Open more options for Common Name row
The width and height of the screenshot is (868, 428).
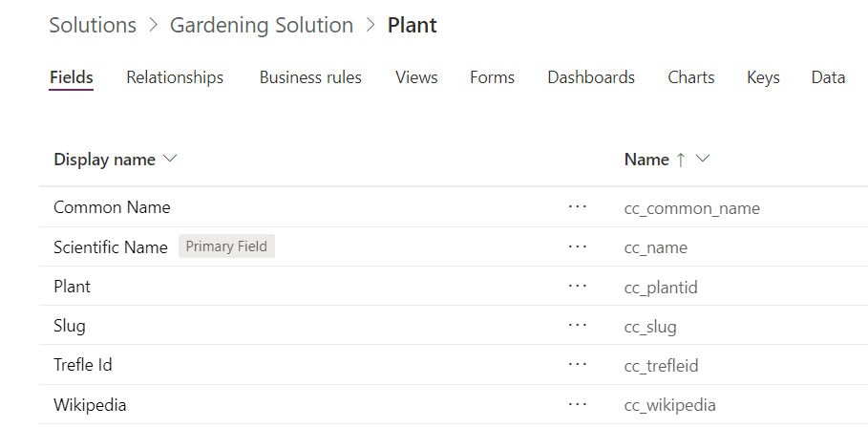click(577, 207)
